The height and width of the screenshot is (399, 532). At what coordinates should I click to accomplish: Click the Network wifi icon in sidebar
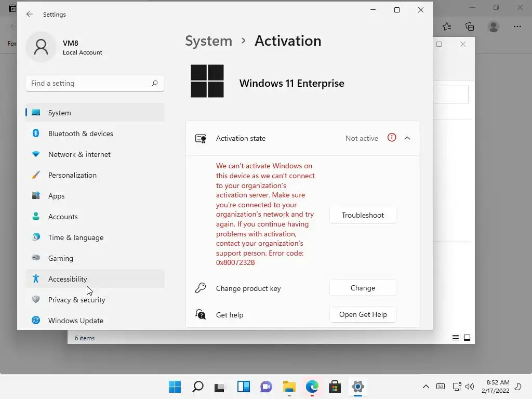point(36,154)
